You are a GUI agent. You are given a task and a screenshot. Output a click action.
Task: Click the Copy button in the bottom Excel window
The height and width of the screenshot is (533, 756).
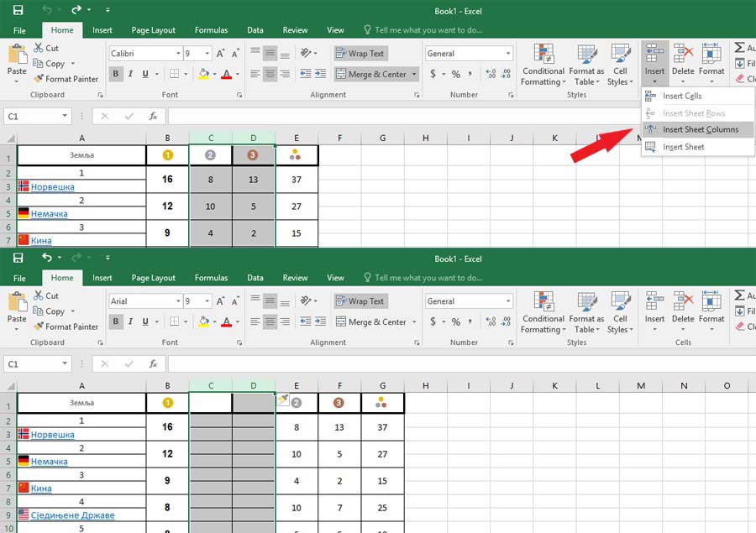[49, 311]
